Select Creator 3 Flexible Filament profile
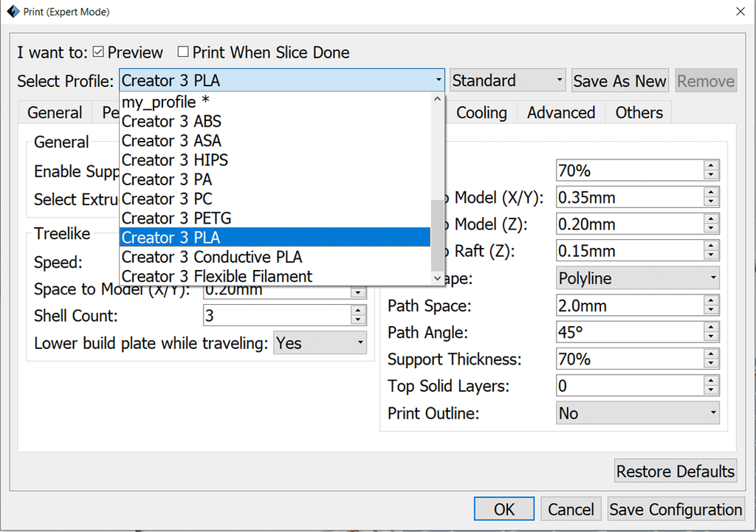This screenshot has width=756, height=532. [217, 276]
